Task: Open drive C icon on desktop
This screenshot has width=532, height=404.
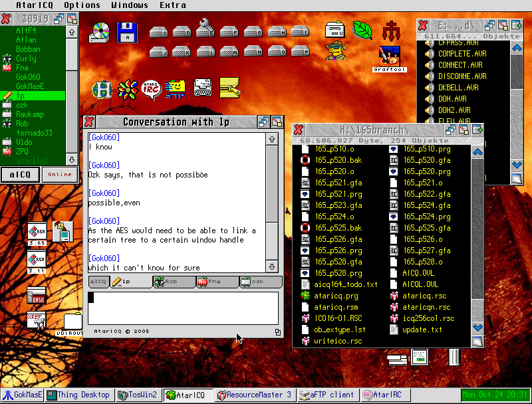Action: coord(158,32)
